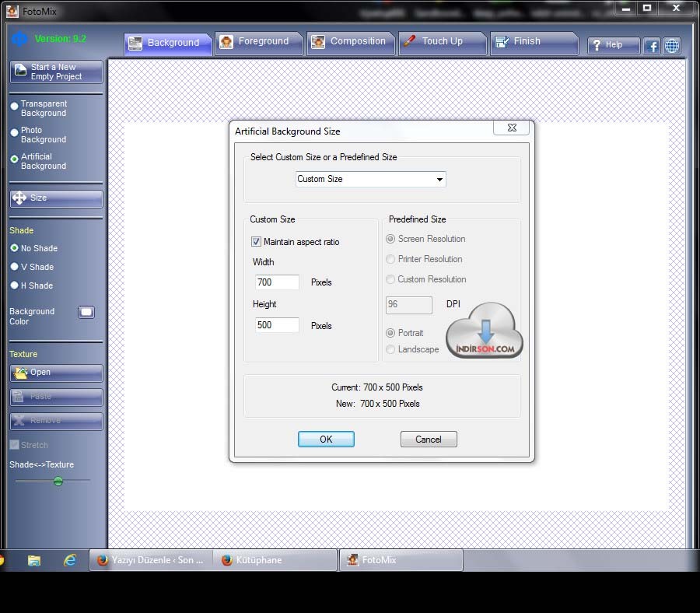Confirm the dialog with OK
The width and height of the screenshot is (700, 613).
pyautogui.click(x=326, y=440)
